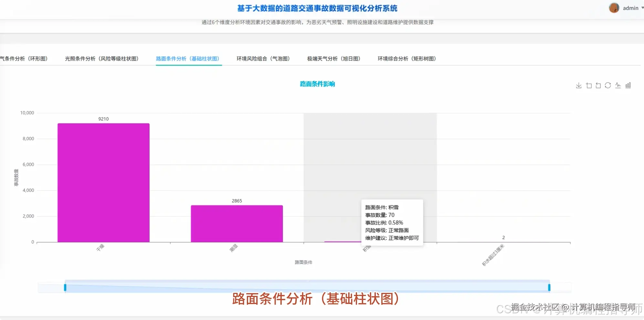Image resolution: width=644 pixels, height=320 pixels.
Task: Activate the data zoom selection tool
Action: pyautogui.click(x=589, y=85)
